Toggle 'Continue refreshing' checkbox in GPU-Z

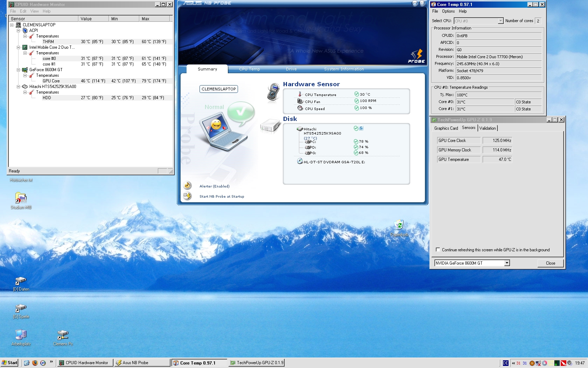(438, 250)
